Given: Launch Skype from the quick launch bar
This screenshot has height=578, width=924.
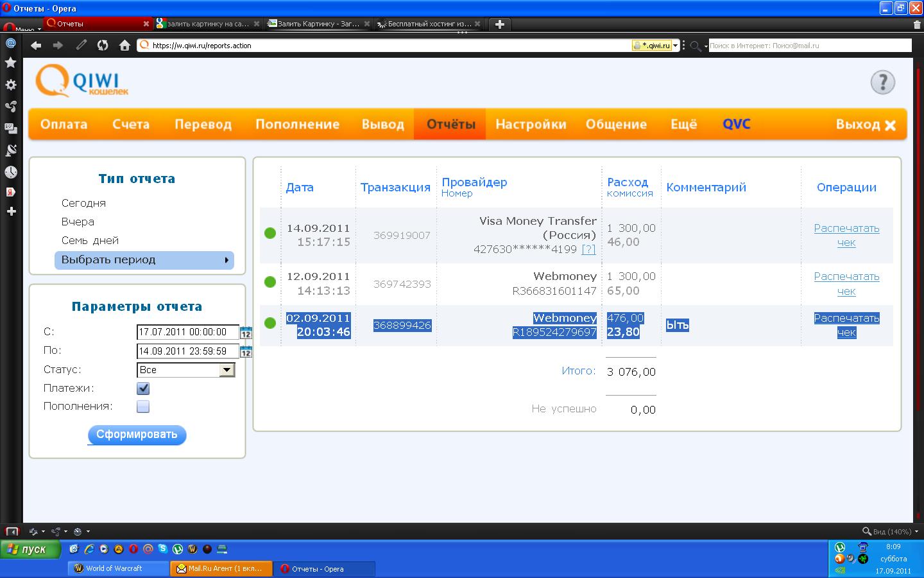Looking at the screenshot, I should [x=163, y=549].
